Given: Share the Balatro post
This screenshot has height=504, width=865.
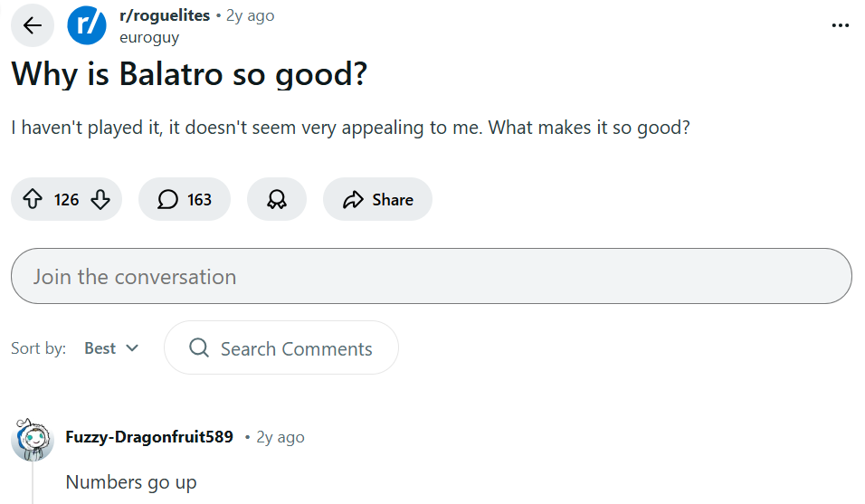Looking at the screenshot, I should click(x=377, y=200).
